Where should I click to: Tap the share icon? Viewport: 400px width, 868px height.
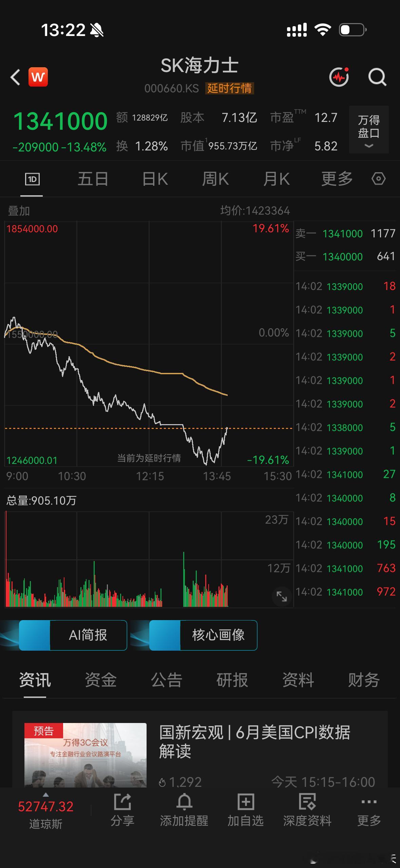(122, 802)
